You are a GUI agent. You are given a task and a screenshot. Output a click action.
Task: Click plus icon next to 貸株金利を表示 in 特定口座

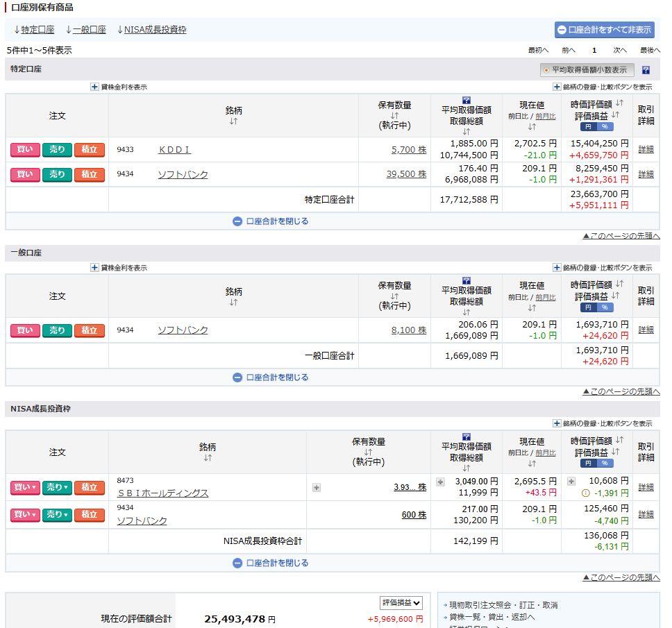(x=94, y=87)
